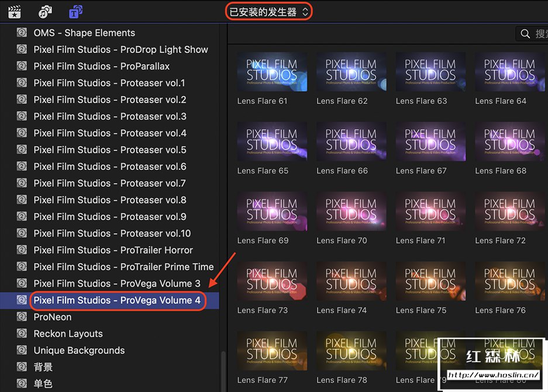The width and height of the screenshot is (548, 392).
Task: Select the Lens Flare 64 thumbnail
Action: coord(510,72)
